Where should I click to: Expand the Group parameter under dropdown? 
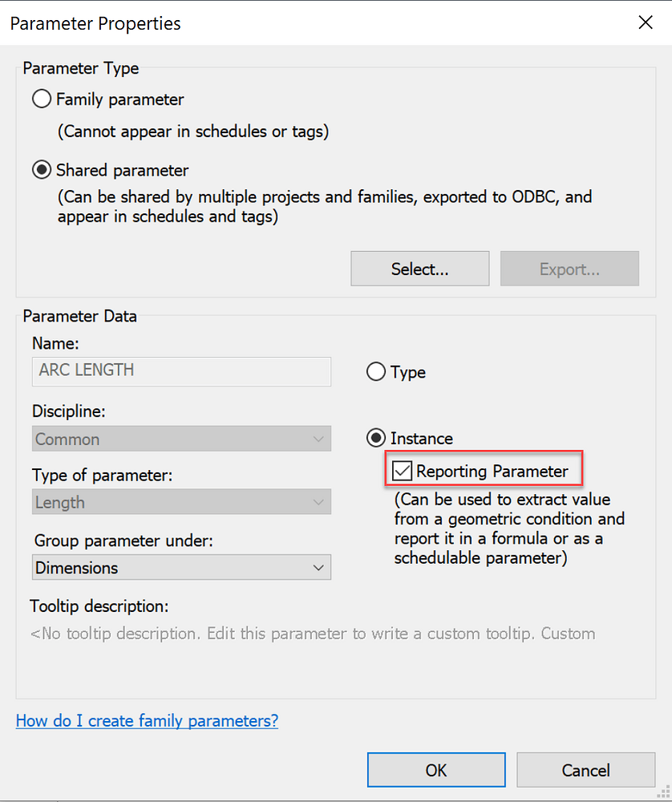click(x=319, y=567)
